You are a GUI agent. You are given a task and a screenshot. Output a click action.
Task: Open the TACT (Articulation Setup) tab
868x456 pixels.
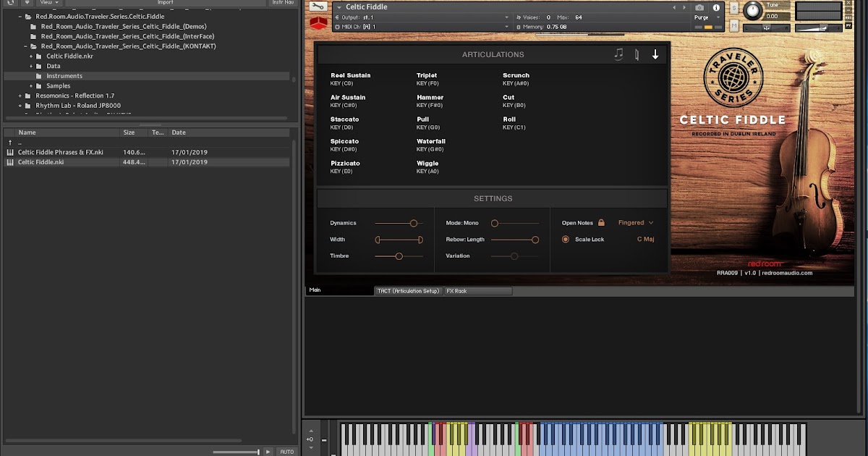point(409,291)
